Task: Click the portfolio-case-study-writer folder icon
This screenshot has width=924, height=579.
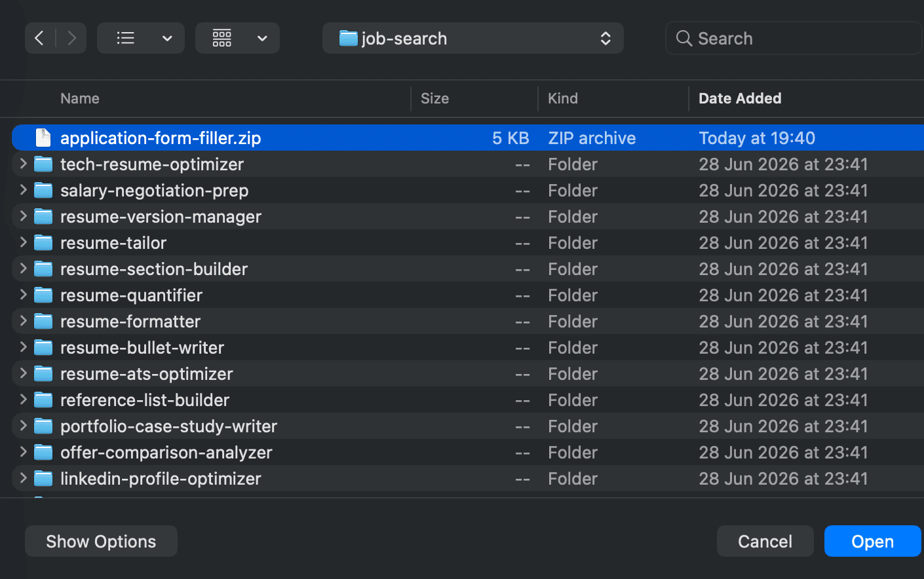Action: pyautogui.click(x=43, y=426)
